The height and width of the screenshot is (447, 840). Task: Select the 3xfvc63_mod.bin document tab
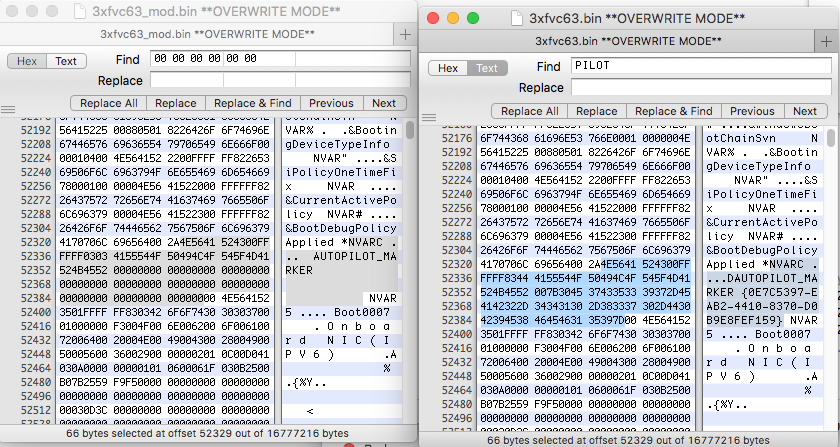click(x=207, y=34)
